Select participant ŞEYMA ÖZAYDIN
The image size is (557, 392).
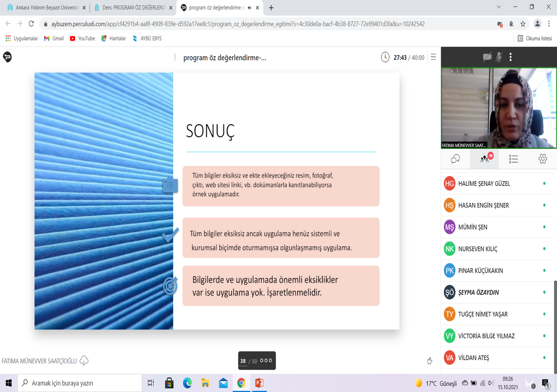tap(478, 292)
